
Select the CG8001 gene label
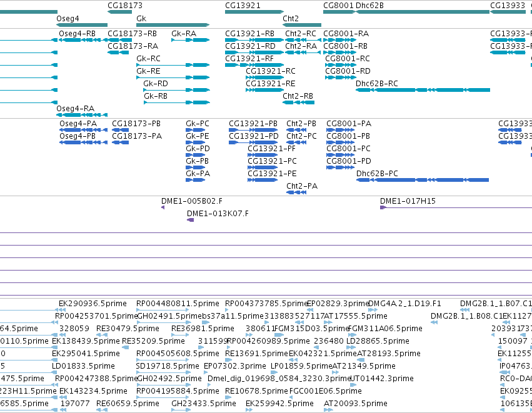[338, 6]
